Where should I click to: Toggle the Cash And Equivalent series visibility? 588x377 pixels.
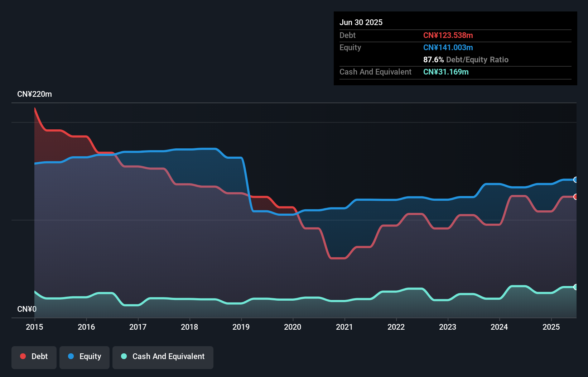[163, 357]
